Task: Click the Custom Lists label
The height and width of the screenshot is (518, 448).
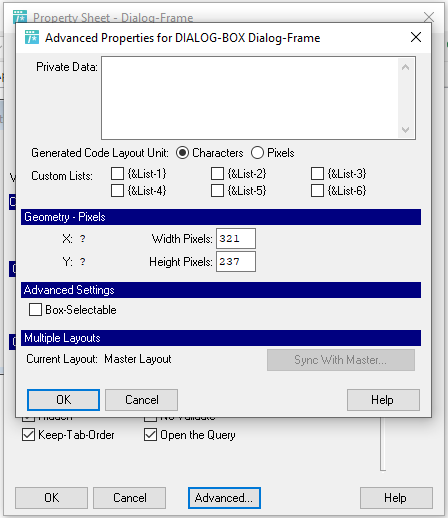Action: click(62, 176)
